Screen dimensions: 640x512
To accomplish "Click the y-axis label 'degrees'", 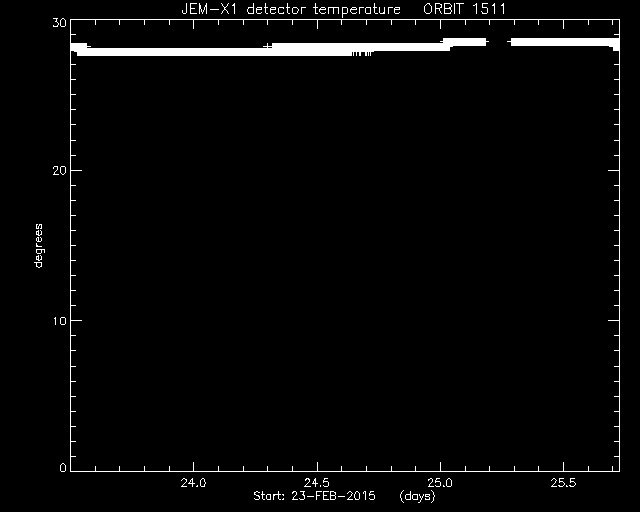I will click(38, 245).
